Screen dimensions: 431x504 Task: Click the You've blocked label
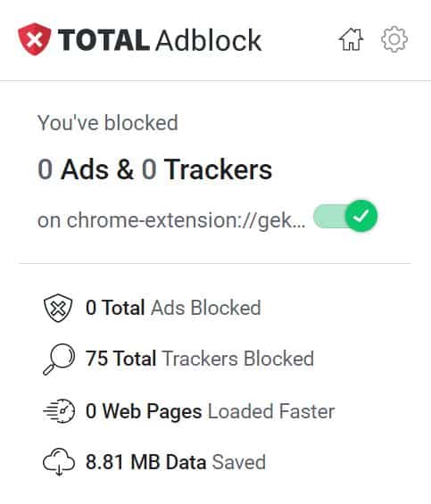[108, 123]
